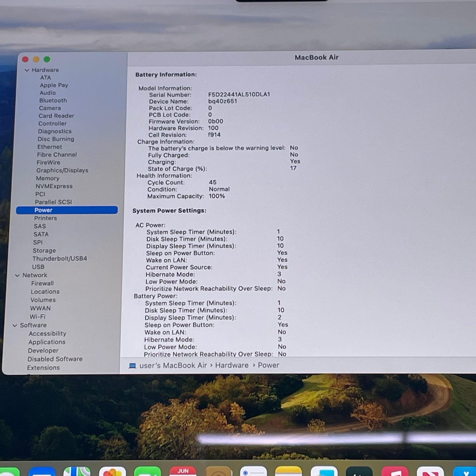Open Maps from the Dock

pos(77,471)
